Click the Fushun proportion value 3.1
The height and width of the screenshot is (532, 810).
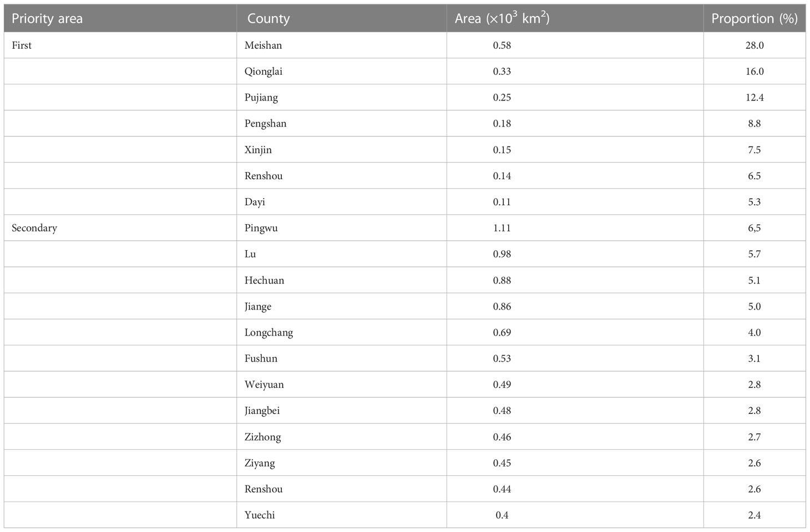[755, 359]
